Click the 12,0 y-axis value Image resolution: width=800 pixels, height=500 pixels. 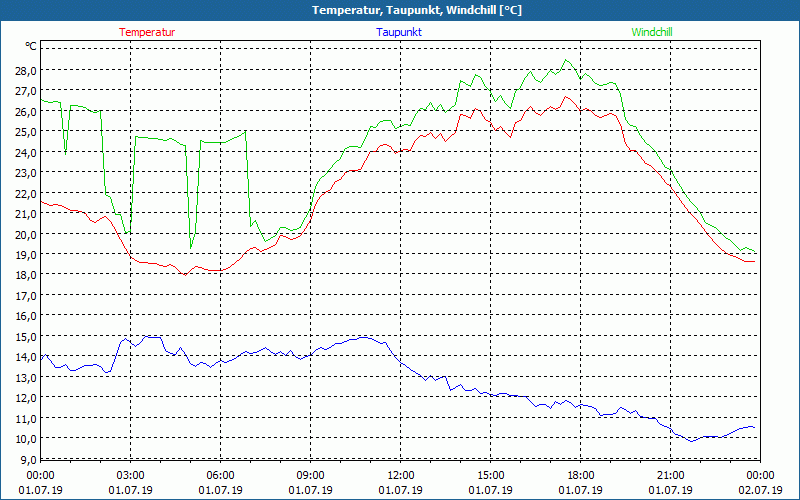pyautogui.click(x=26, y=398)
